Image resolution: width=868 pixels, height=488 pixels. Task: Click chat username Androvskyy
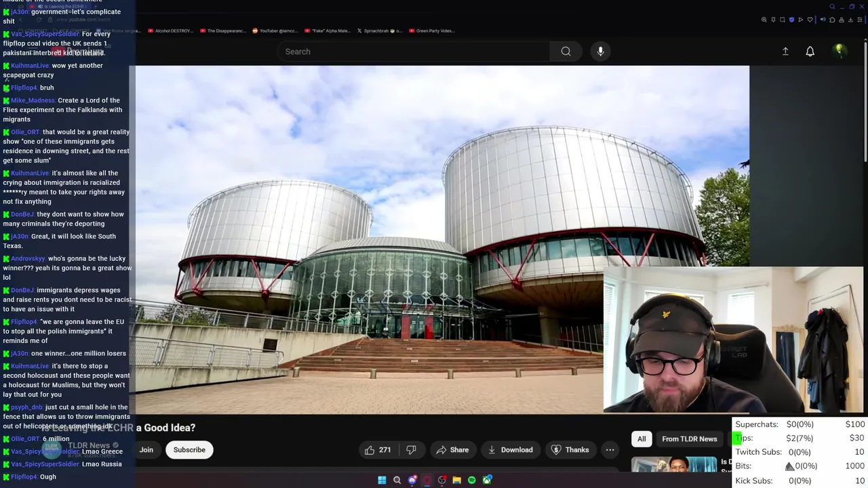[x=28, y=258]
